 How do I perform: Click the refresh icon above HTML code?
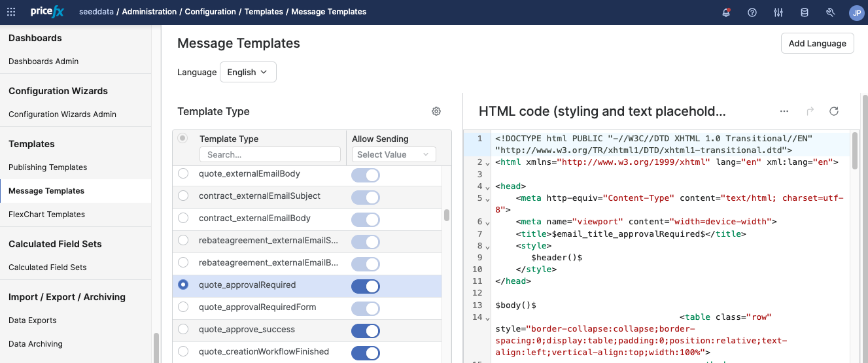834,111
